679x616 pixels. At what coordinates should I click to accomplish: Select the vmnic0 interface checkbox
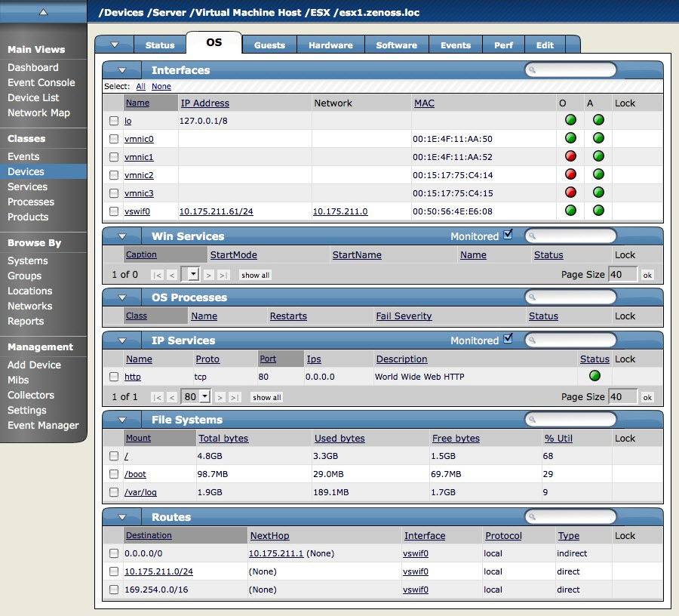pos(114,139)
